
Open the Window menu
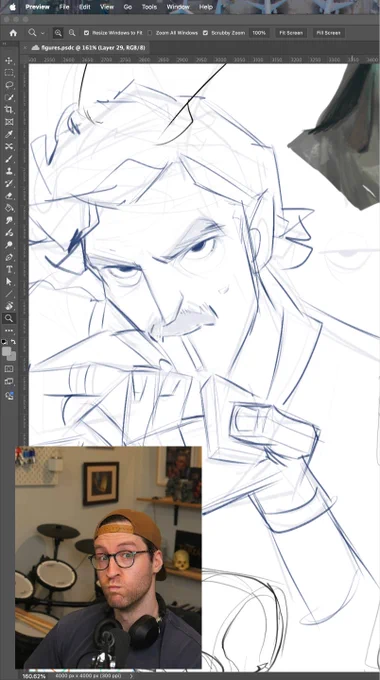(x=178, y=7)
